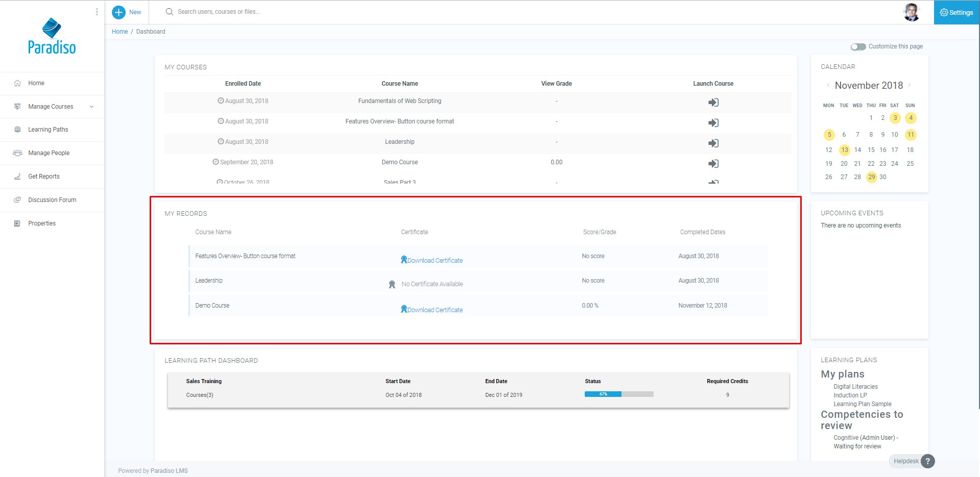This screenshot has height=477, width=980.
Task: Click the user profile avatar
Action: click(x=911, y=12)
